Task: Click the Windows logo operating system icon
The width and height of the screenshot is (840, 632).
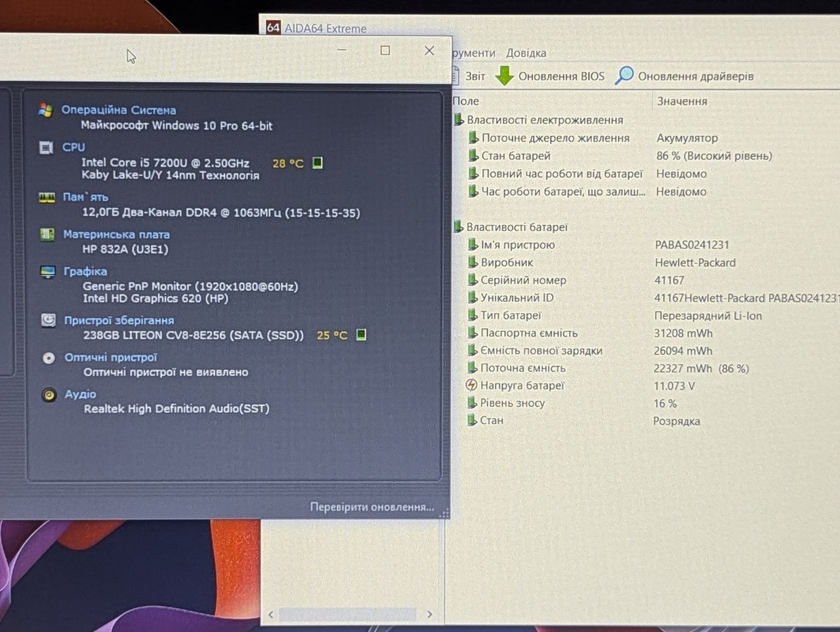Action: pyautogui.click(x=45, y=110)
